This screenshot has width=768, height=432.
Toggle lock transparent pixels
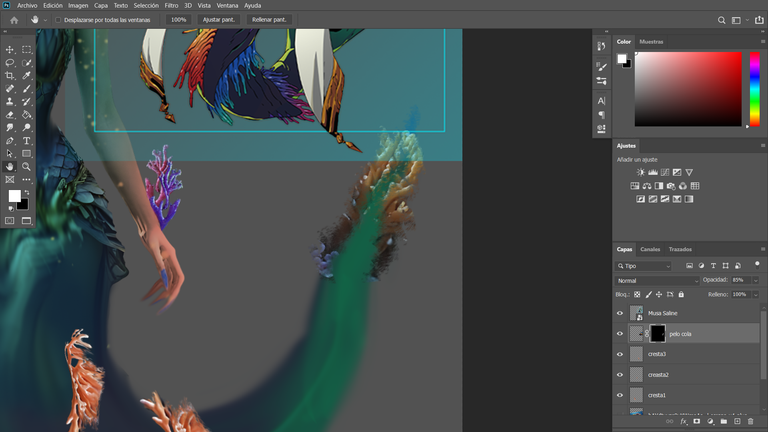click(x=637, y=294)
